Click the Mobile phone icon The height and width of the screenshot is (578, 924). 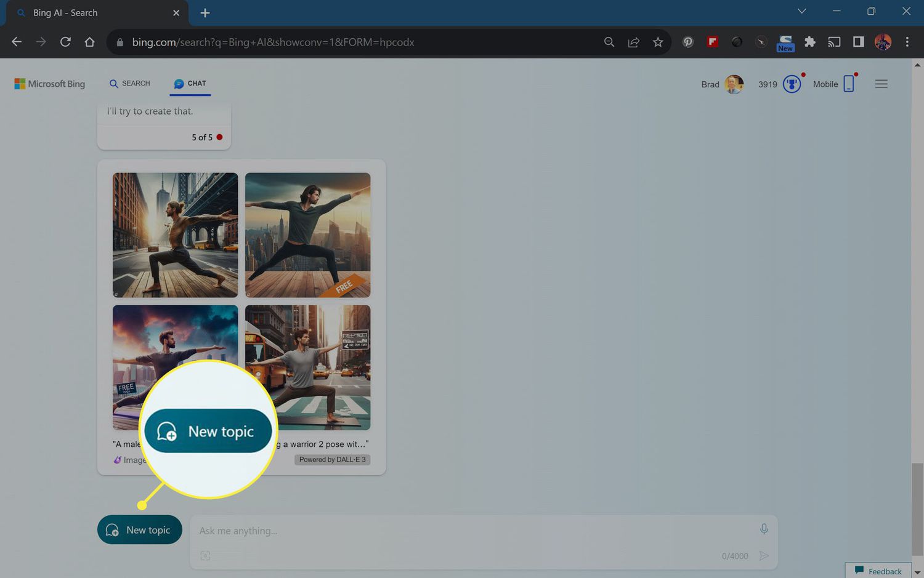tap(849, 84)
